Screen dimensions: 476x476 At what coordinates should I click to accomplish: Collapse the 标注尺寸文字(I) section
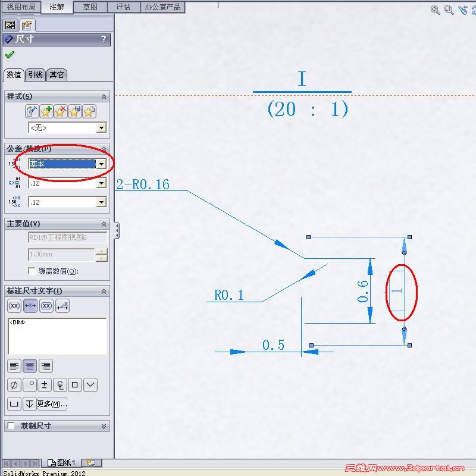pos(104,291)
